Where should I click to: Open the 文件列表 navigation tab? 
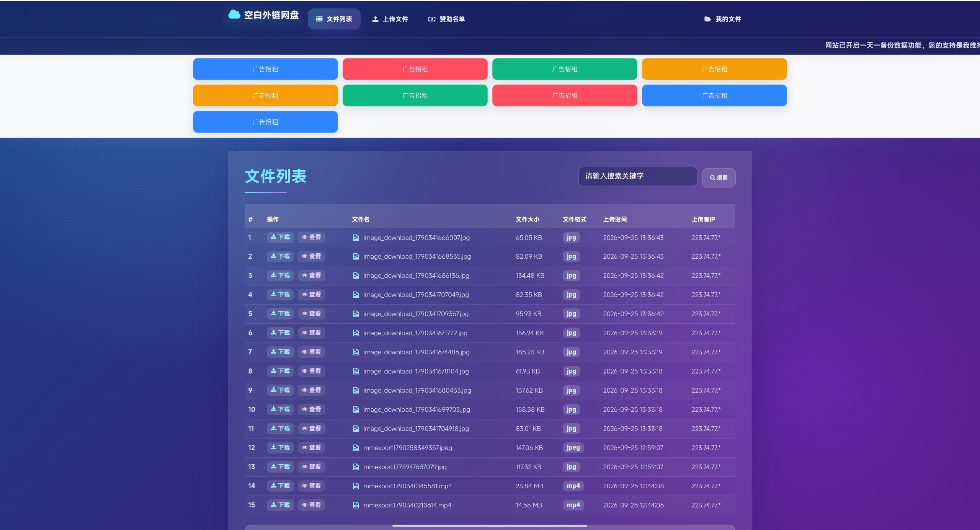point(334,19)
